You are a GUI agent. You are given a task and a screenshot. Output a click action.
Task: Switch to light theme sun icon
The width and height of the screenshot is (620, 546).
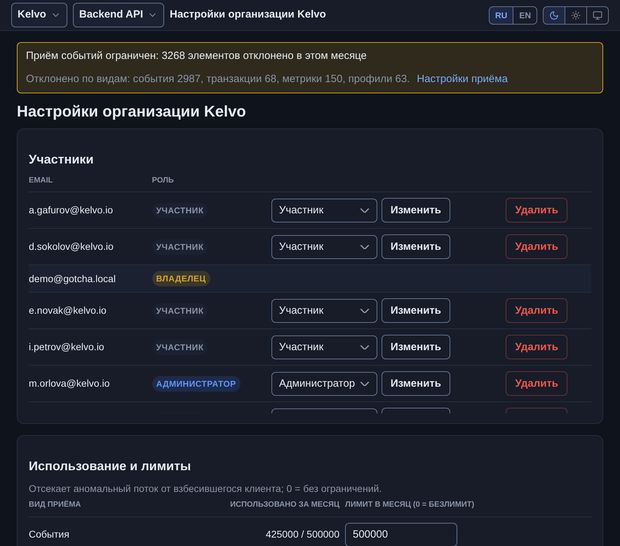[x=575, y=15]
